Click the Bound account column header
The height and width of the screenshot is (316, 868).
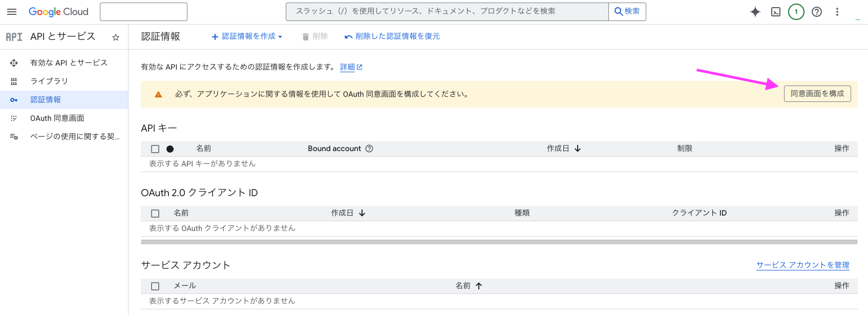[x=334, y=149]
